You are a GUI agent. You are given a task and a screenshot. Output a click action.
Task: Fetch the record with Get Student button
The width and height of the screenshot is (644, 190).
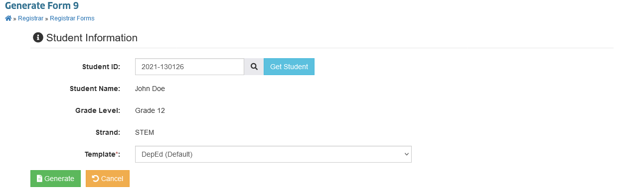click(289, 67)
